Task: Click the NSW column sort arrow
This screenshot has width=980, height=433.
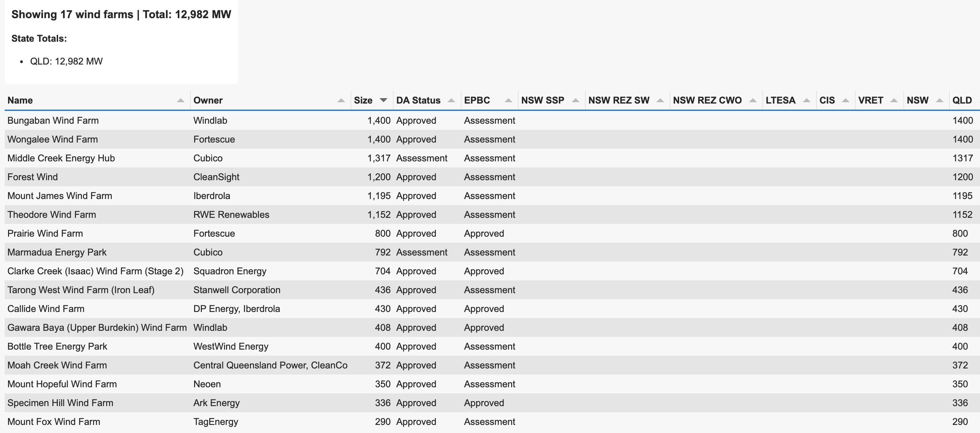Action: coord(939,101)
